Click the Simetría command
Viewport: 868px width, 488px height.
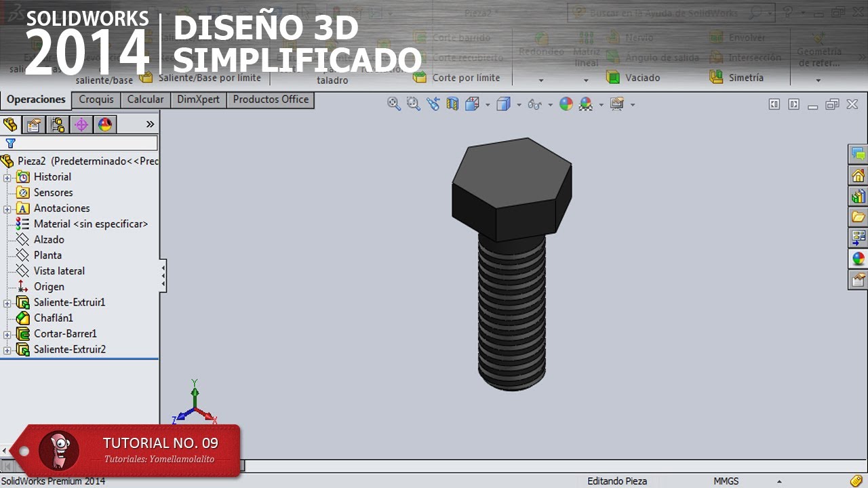[736, 77]
